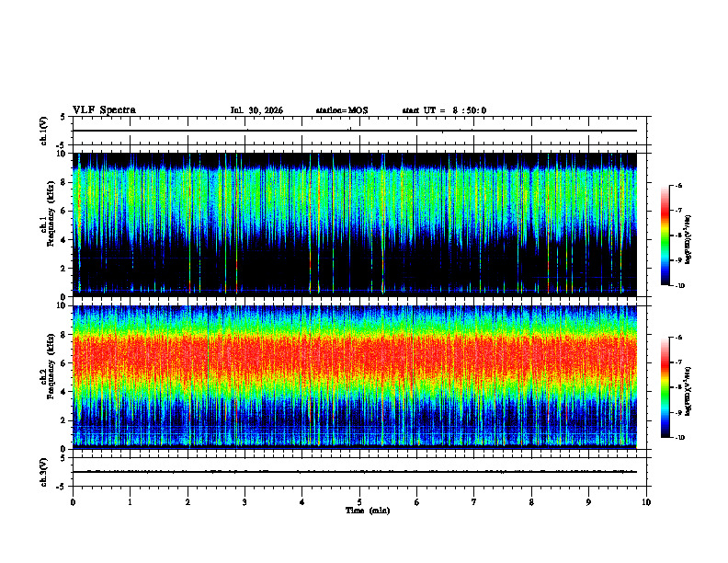Click time axis tick label "9"

point(588,502)
